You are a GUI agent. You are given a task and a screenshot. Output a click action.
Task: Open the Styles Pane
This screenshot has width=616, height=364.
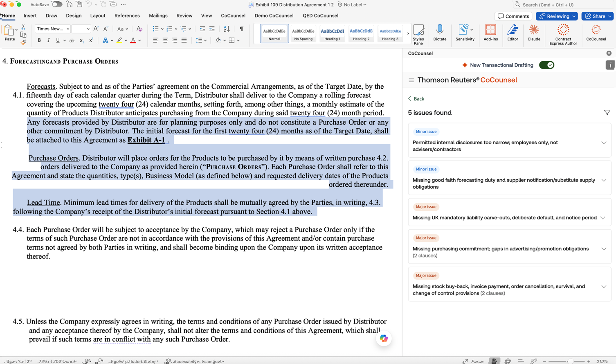coord(418,34)
